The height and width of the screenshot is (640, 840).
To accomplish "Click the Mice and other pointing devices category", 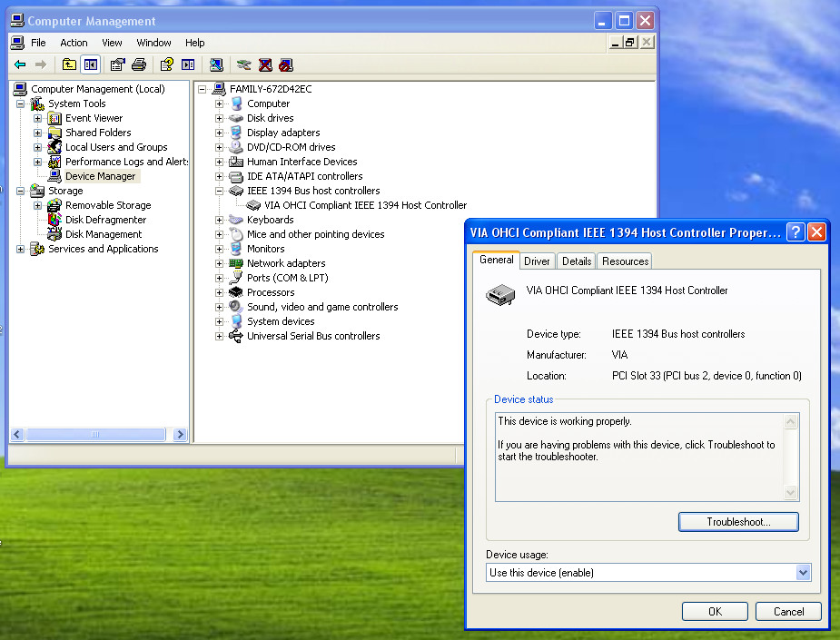I will click(315, 234).
